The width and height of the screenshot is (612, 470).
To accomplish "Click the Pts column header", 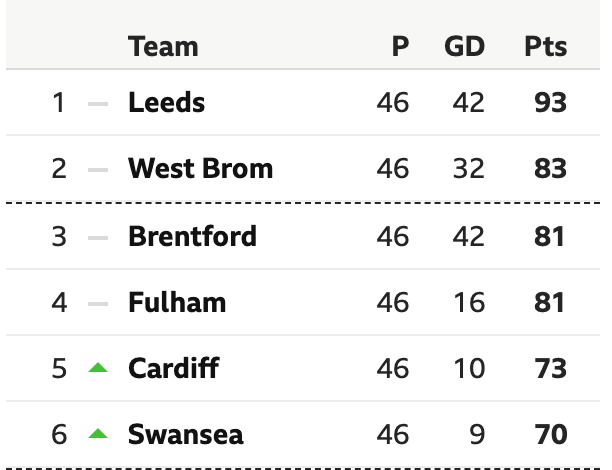I will pos(546,46).
